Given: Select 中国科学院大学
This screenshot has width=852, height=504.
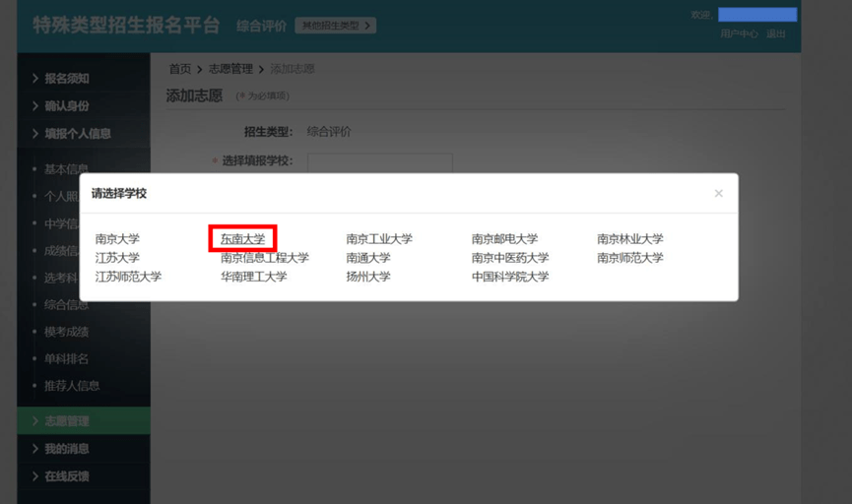Looking at the screenshot, I should [510, 277].
